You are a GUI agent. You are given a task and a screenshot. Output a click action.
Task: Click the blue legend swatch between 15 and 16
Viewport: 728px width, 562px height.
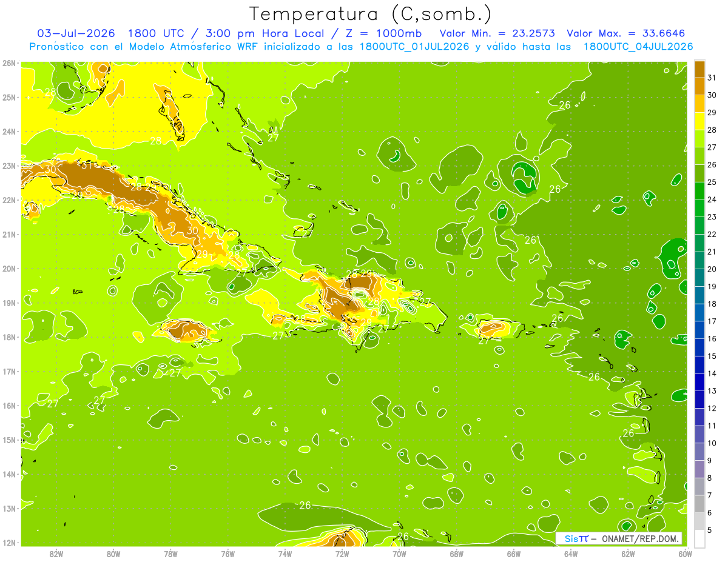point(699,347)
